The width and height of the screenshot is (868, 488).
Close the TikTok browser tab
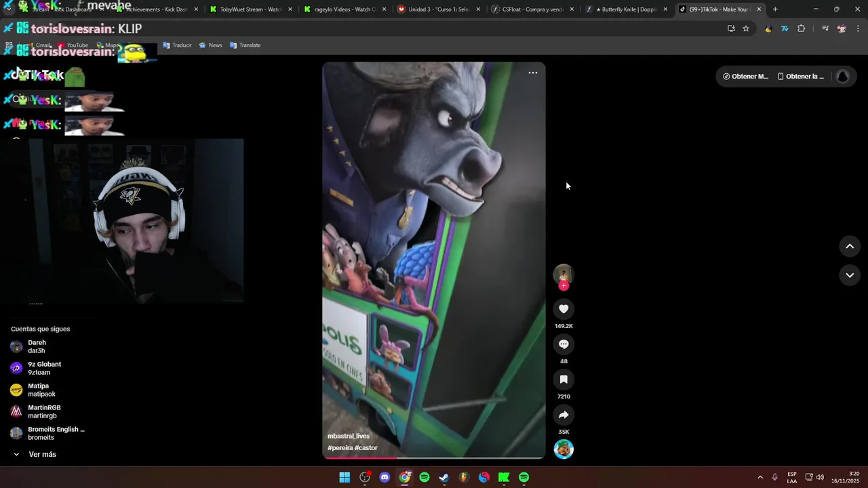tap(759, 9)
